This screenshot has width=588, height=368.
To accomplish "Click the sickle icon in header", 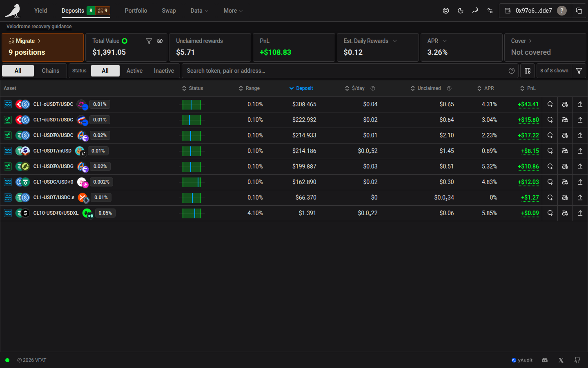I will tap(475, 11).
